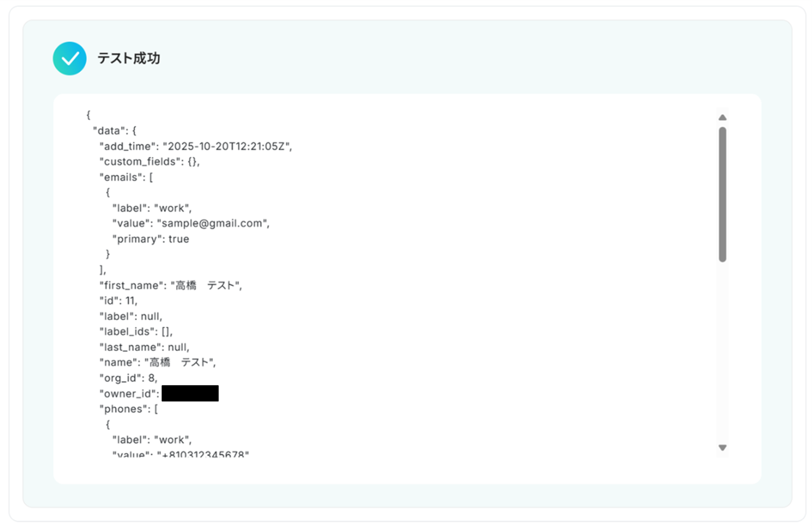Image resolution: width=812 pixels, height=529 pixels.
Task: Click the "last_name": null line
Action: click(x=144, y=347)
